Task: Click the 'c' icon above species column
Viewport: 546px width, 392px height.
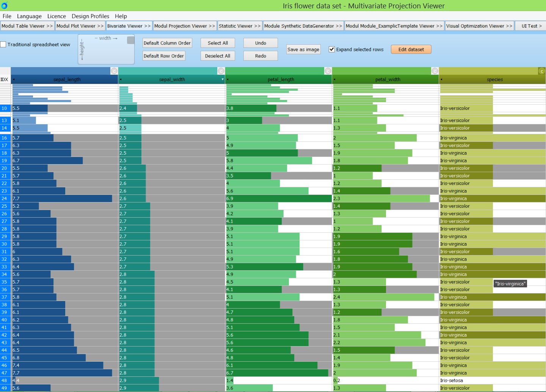Action: click(542, 71)
